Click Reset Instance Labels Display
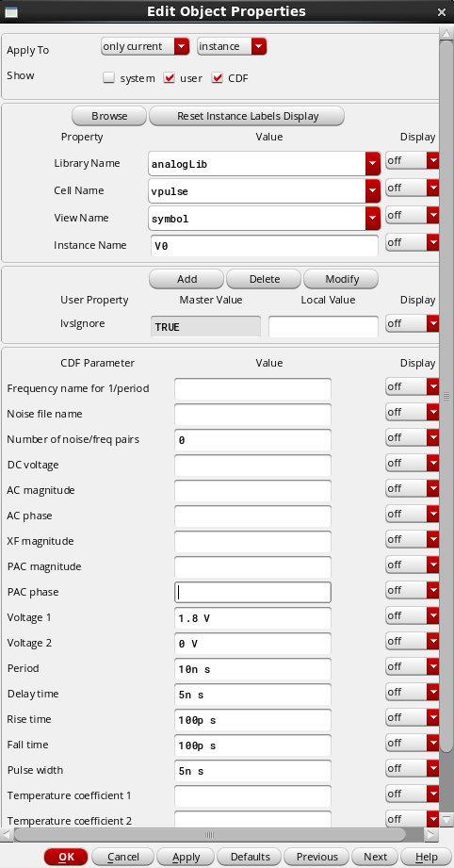454x868 pixels. point(247,116)
